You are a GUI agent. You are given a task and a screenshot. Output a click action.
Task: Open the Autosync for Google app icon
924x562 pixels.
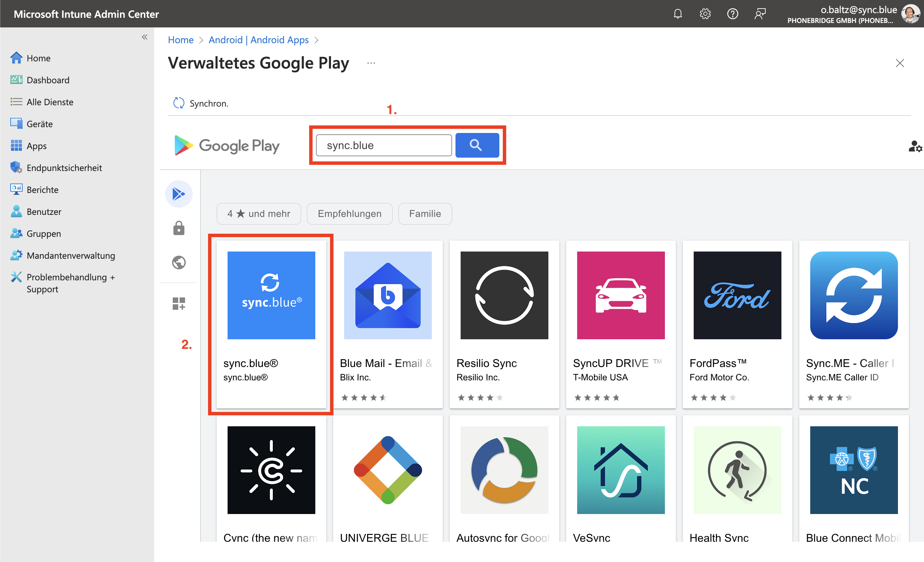[504, 470]
